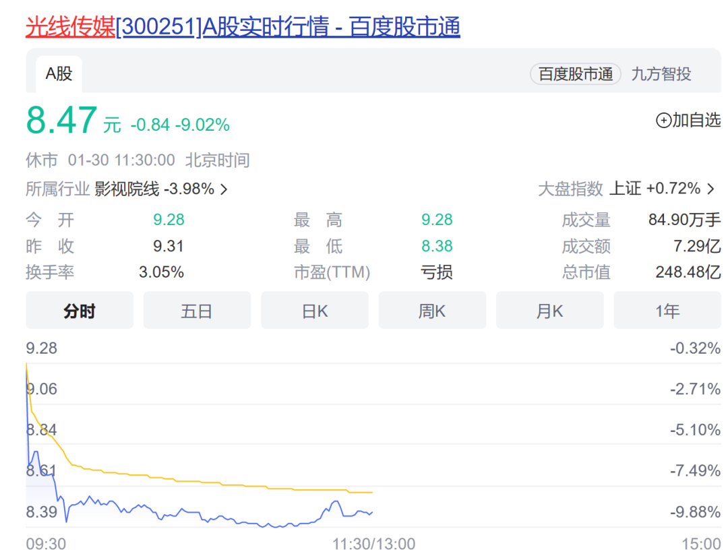Click the plus icon beside 加自选
Viewport: 728px width, 560px height.
(x=663, y=120)
